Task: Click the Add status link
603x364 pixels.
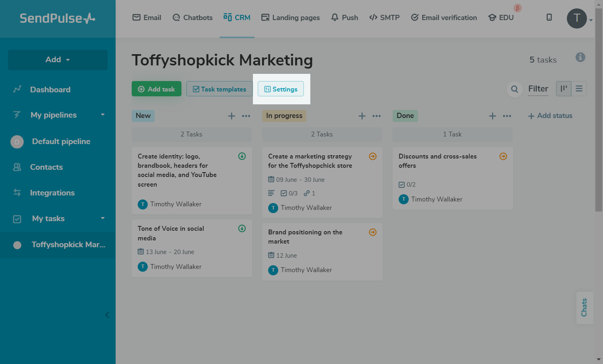Action: point(550,116)
